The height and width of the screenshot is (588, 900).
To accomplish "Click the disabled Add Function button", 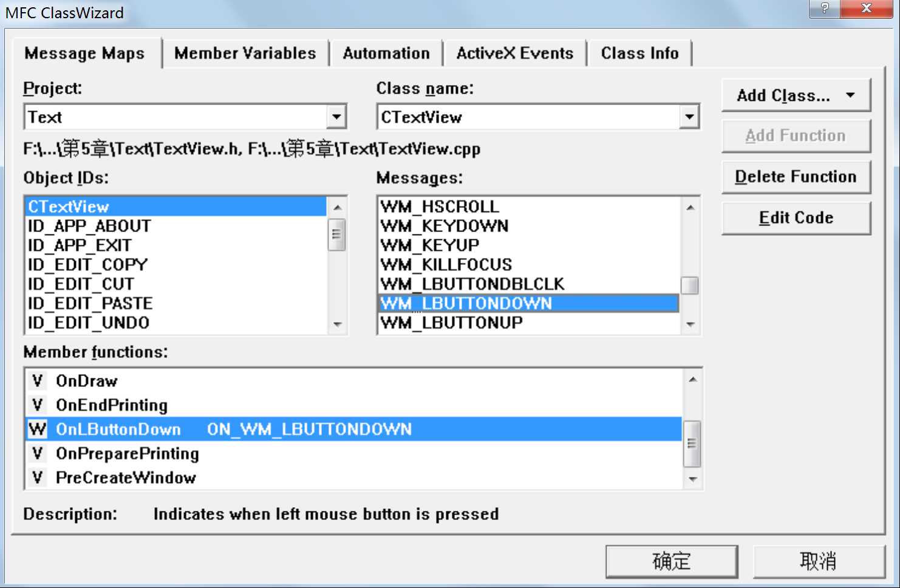I will [796, 136].
